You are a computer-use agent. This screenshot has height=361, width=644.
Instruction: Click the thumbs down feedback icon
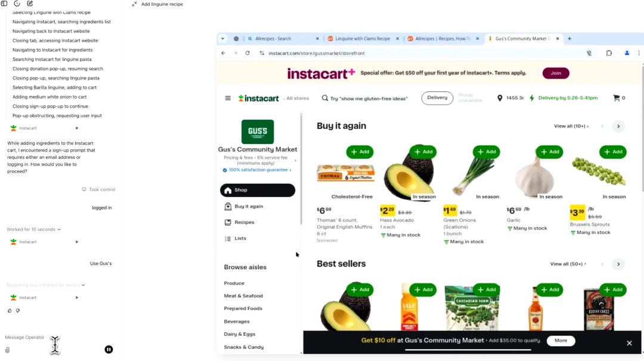tap(18, 311)
